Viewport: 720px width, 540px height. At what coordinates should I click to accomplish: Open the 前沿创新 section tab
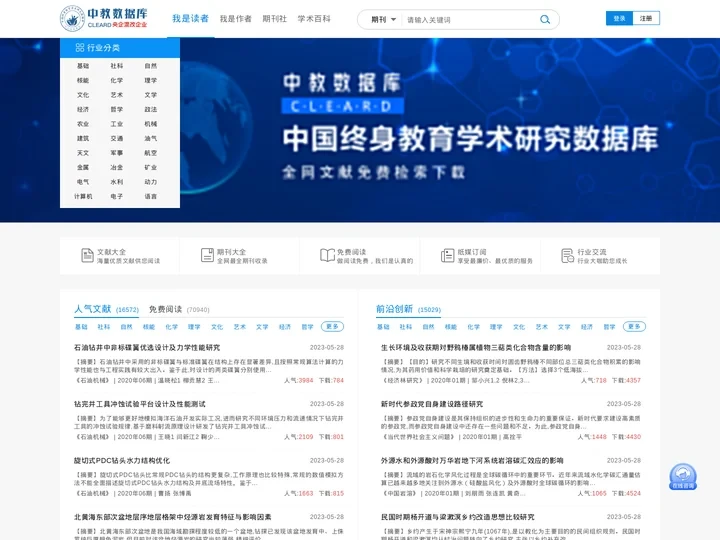pos(408,309)
